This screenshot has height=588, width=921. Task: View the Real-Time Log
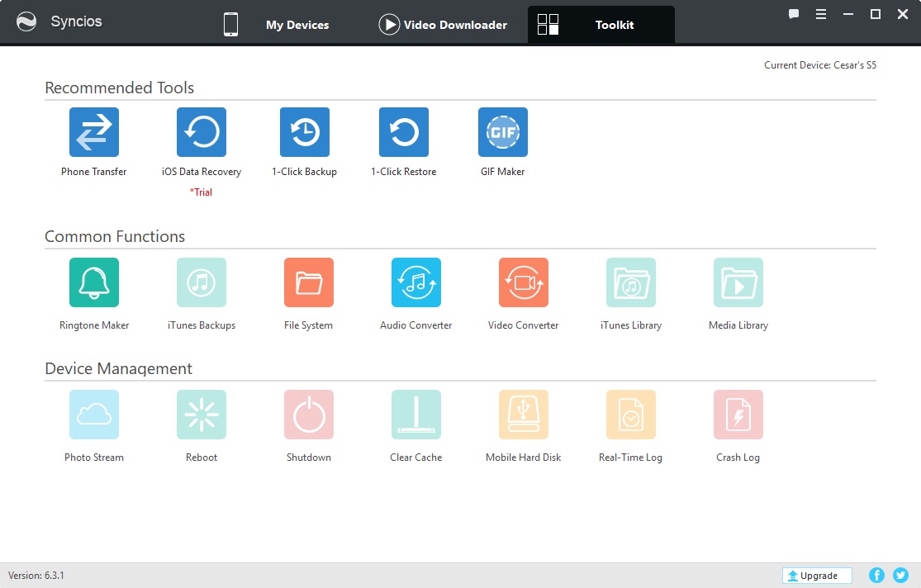click(631, 415)
